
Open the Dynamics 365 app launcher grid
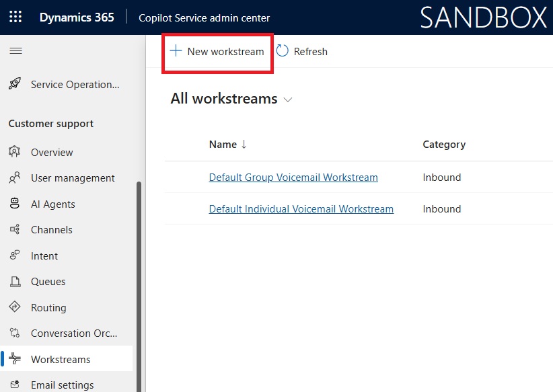coord(15,17)
